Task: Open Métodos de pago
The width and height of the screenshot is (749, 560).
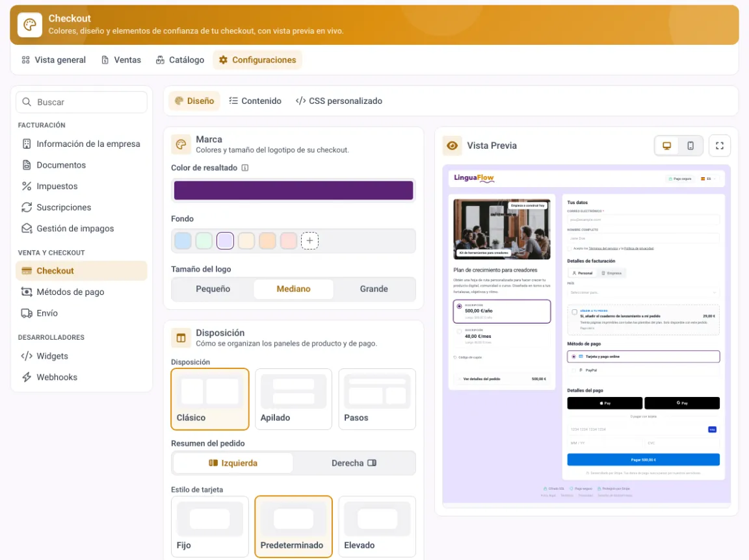Action: tap(82, 292)
